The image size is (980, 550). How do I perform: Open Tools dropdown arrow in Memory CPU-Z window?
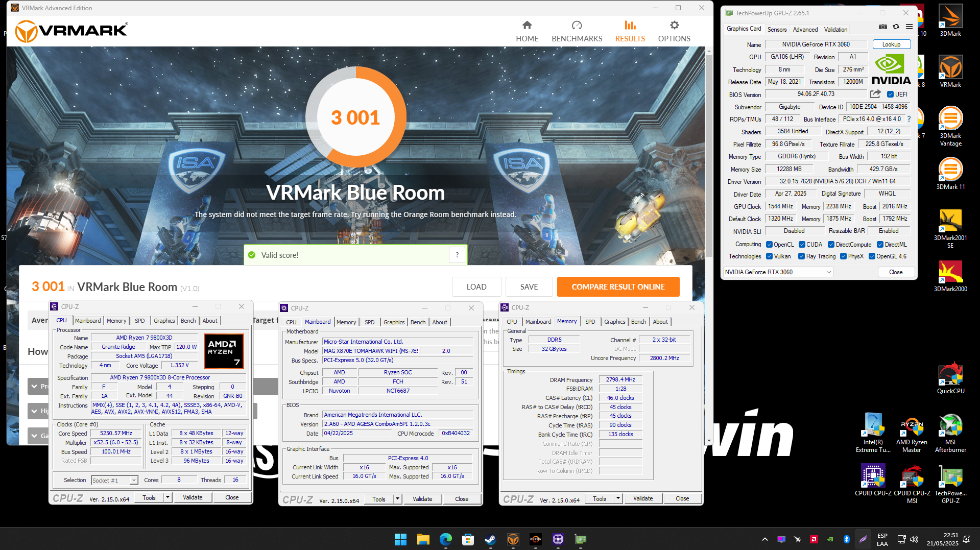coord(618,498)
